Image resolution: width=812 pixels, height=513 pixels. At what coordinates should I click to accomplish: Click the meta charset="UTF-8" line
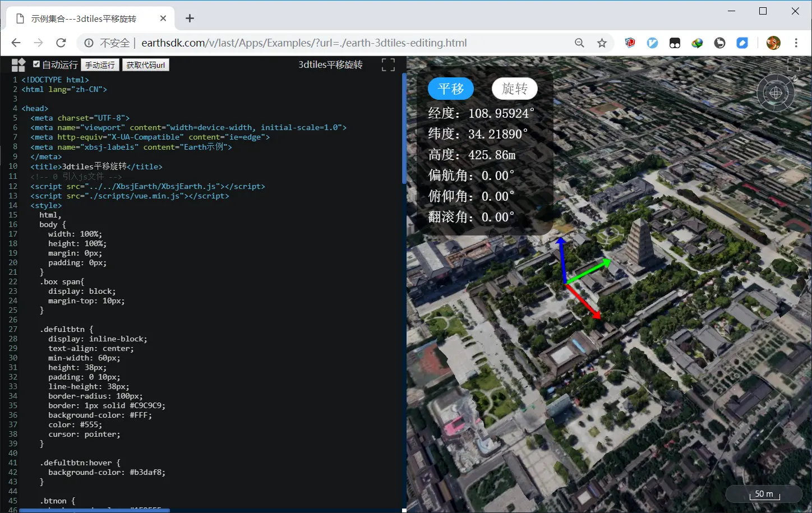click(x=80, y=118)
